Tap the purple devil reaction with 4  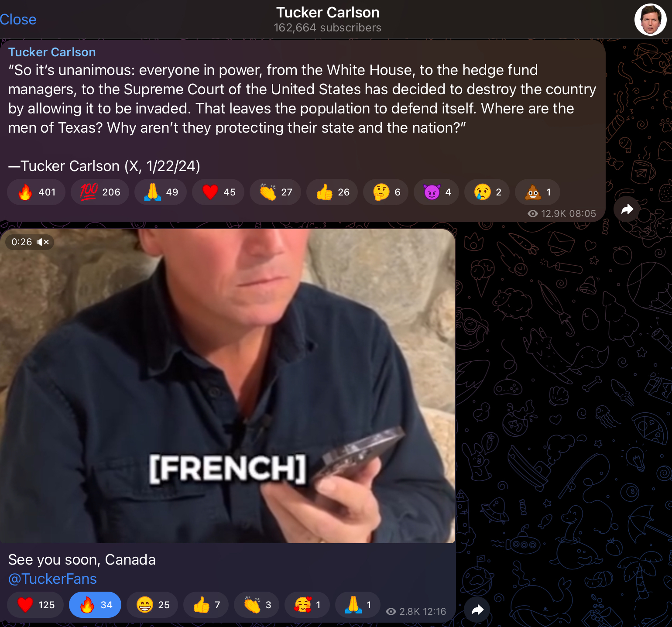436,192
